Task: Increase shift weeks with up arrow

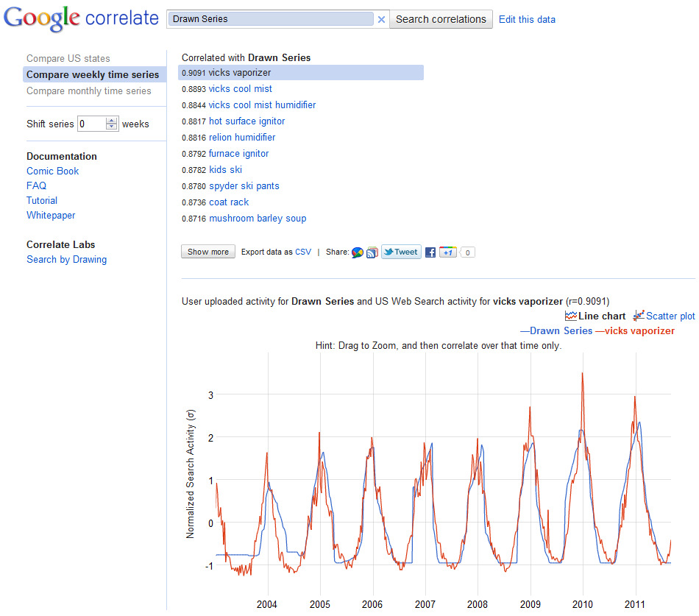Action: (x=111, y=121)
